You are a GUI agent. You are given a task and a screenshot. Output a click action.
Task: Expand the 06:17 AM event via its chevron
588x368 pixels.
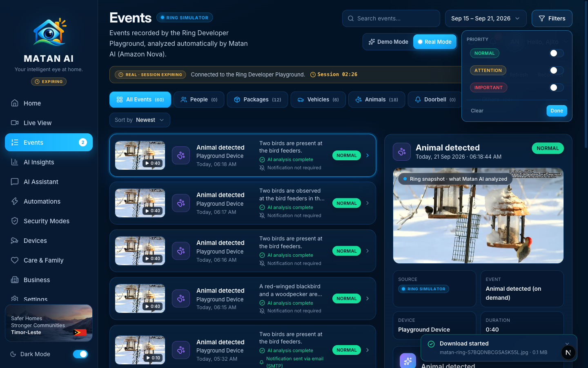[x=367, y=203]
